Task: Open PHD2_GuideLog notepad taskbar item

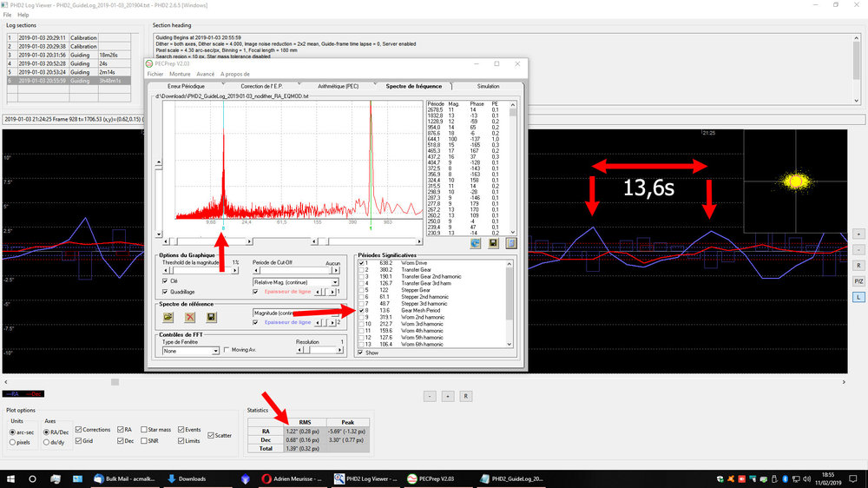Action: coord(512,478)
